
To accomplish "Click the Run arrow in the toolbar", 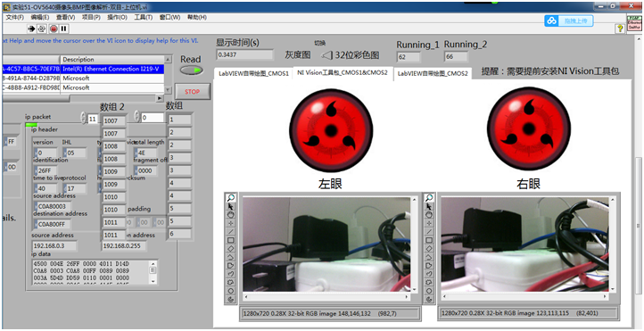I will (x=31, y=29).
